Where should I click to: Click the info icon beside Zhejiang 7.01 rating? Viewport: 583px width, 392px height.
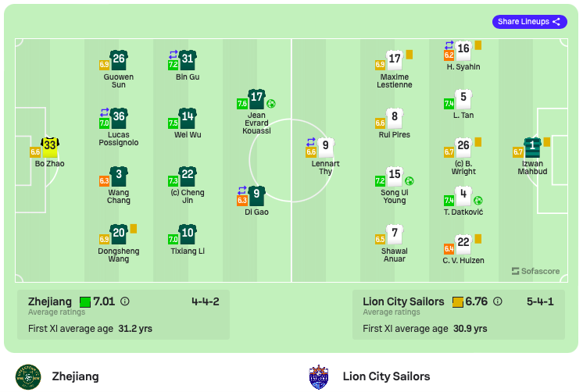[x=125, y=301]
